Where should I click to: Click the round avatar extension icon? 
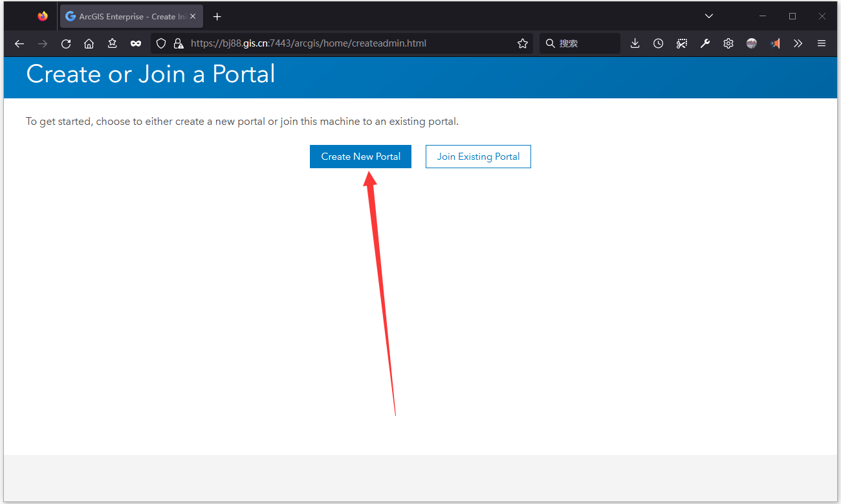click(x=752, y=43)
